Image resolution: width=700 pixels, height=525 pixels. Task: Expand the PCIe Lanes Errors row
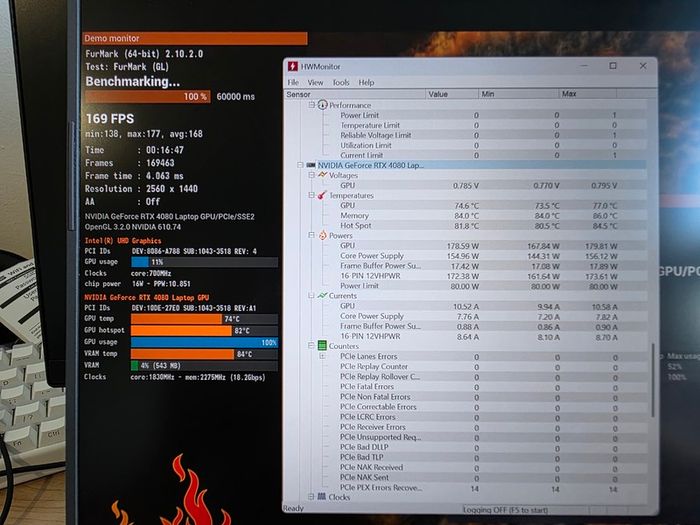click(x=322, y=356)
